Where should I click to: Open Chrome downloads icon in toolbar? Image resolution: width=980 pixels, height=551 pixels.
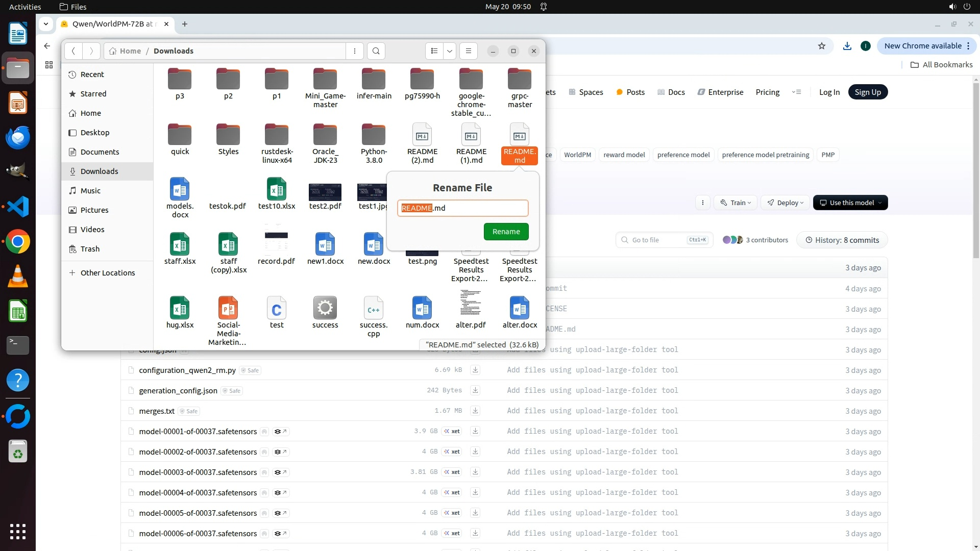click(x=847, y=46)
